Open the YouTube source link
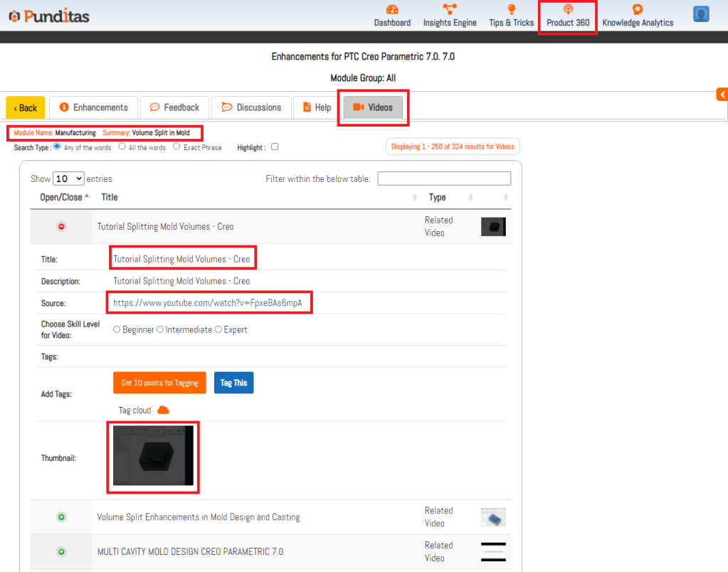Viewport: 728px width, 572px height. pos(208,303)
